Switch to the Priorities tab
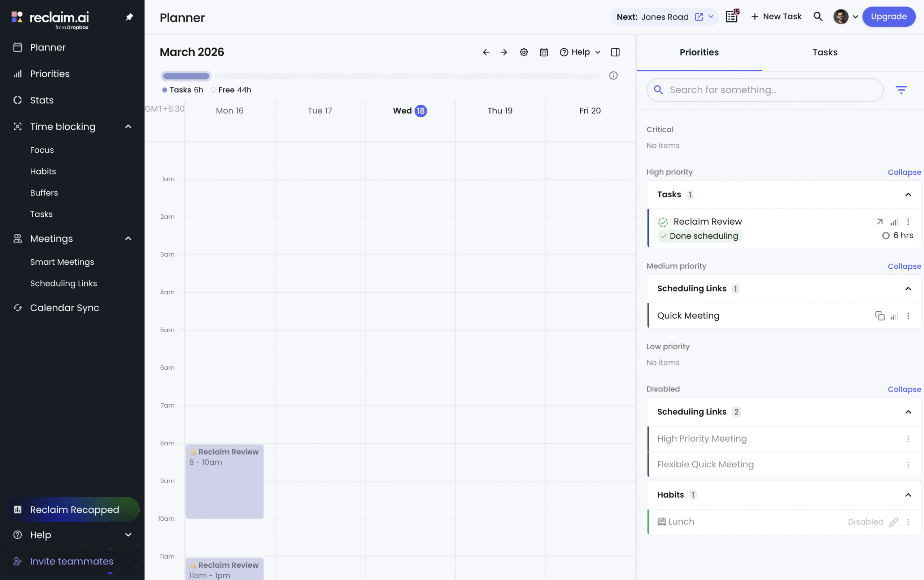The width and height of the screenshot is (924, 580). [x=699, y=53]
